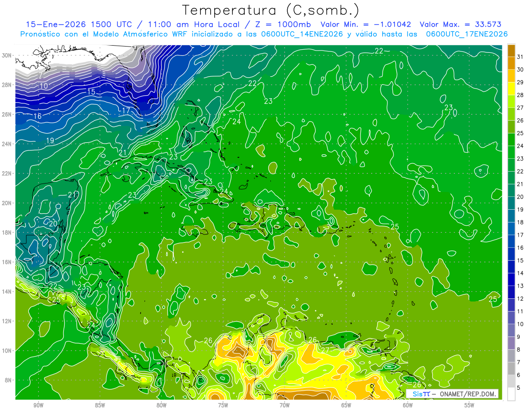This screenshot has height=411, width=532.
Task: Click the 16N latitude axis label
Action: pos(7,262)
